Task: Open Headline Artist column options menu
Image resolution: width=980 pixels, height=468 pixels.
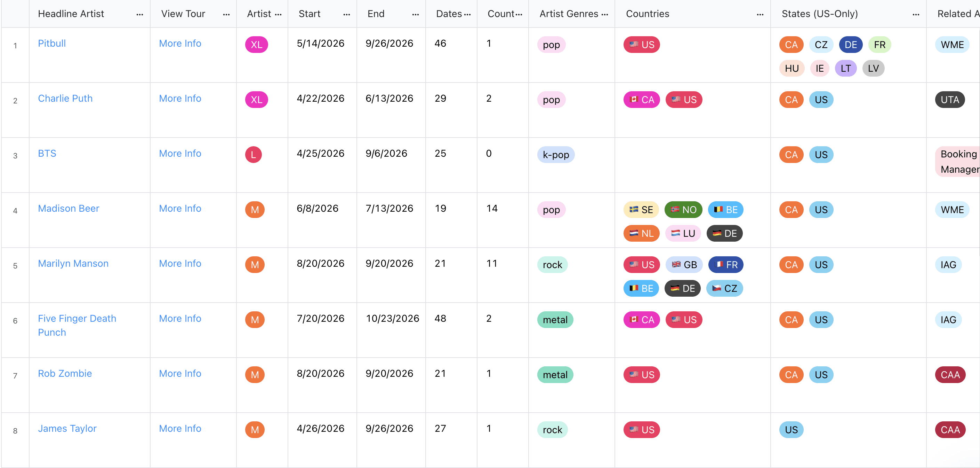Action: [139, 15]
